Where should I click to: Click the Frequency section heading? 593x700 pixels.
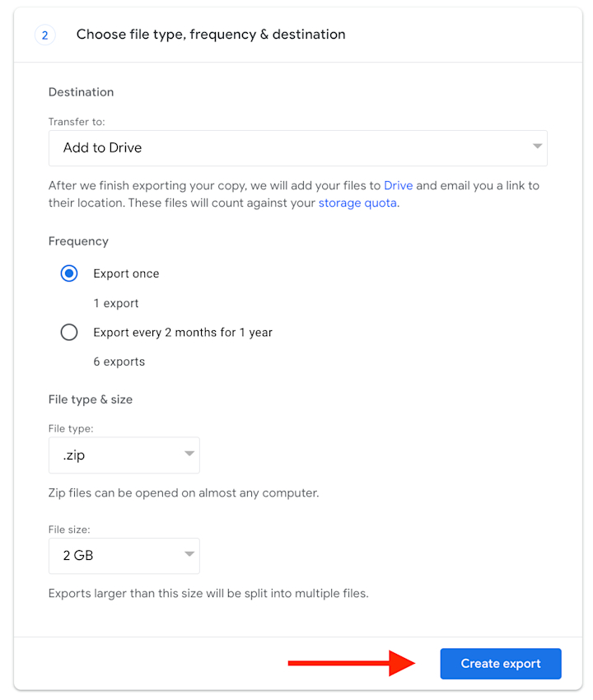(x=78, y=240)
